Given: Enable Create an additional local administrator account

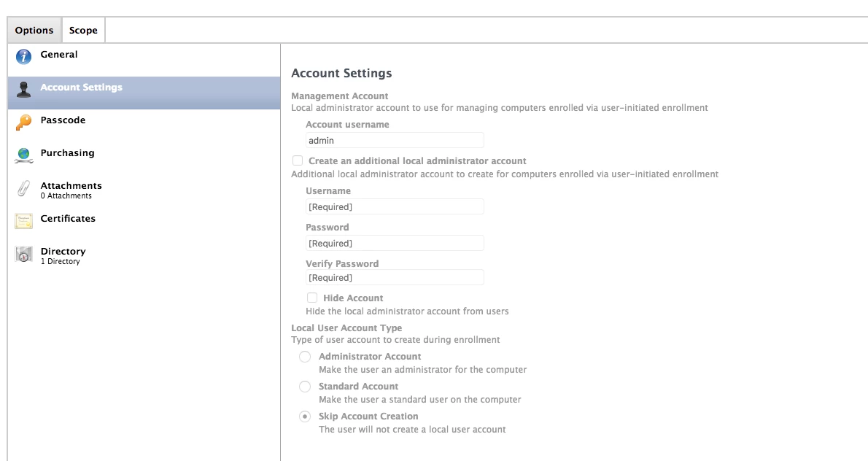Looking at the screenshot, I should click(298, 160).
